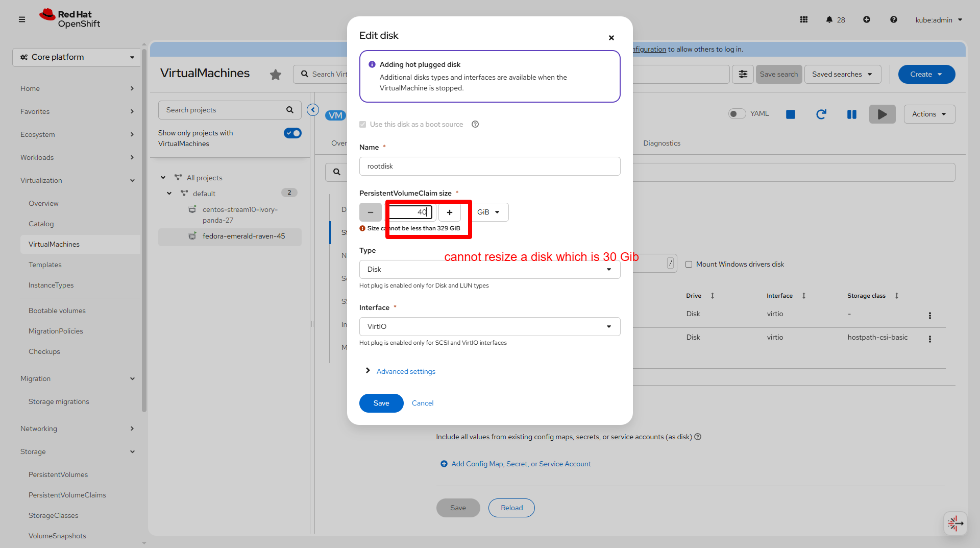Collapse the projects tree panel
980x548 pixels.
[313, 110]
